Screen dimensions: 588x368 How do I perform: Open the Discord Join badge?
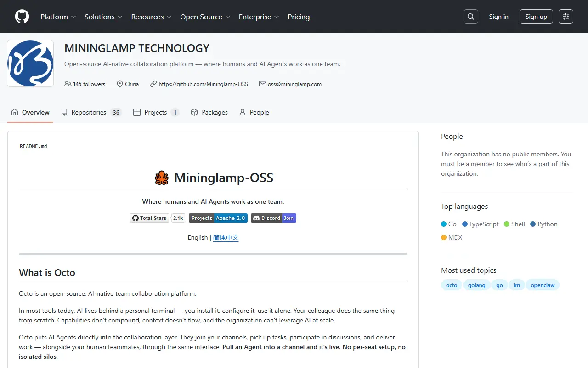click(273, 218)
